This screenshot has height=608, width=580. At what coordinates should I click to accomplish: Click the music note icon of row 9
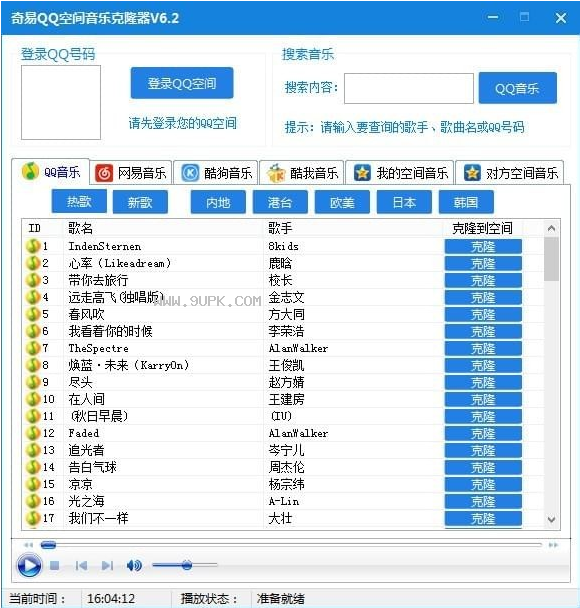coord(33,382)
